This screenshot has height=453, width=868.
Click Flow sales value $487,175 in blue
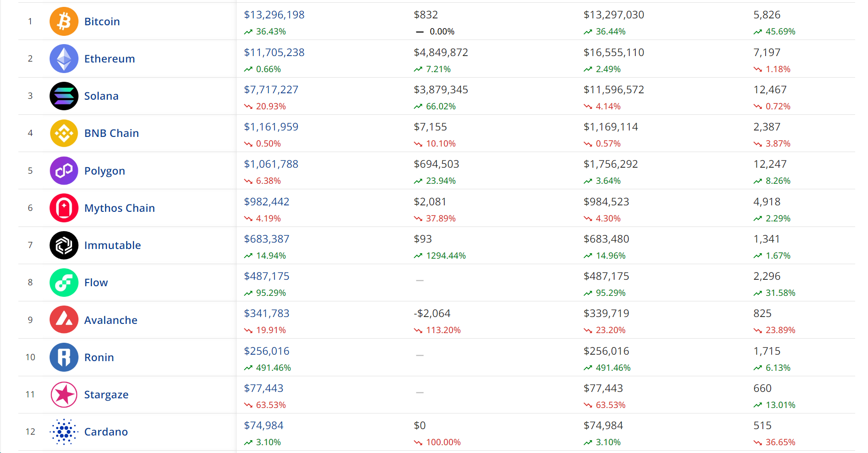pyautogui.click(x=267, y=276)
